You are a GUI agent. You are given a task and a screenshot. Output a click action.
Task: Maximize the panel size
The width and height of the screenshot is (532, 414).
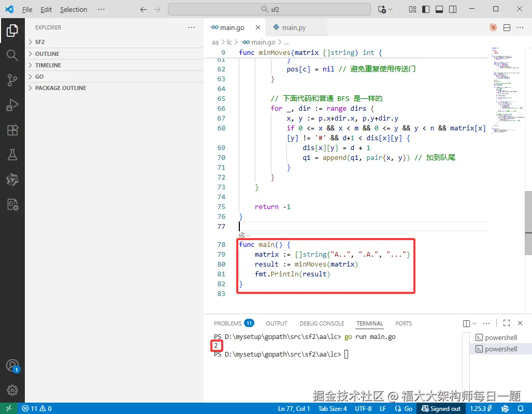click(x=507, y=323)
